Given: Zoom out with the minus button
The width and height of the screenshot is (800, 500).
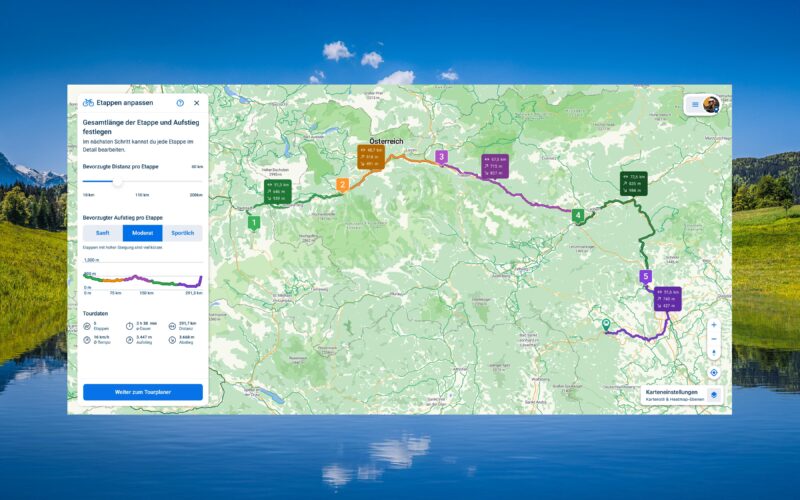Looking at the screenshot, I should (714, 339).
